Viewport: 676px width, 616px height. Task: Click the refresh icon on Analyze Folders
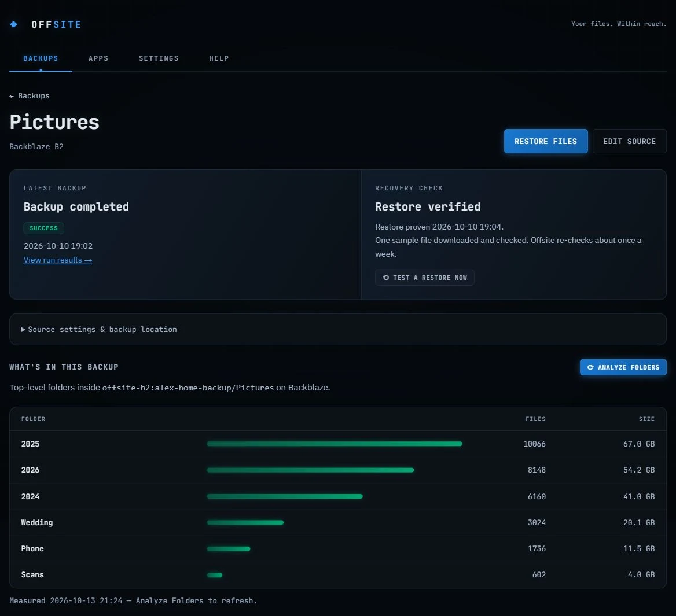click(590, 367)
